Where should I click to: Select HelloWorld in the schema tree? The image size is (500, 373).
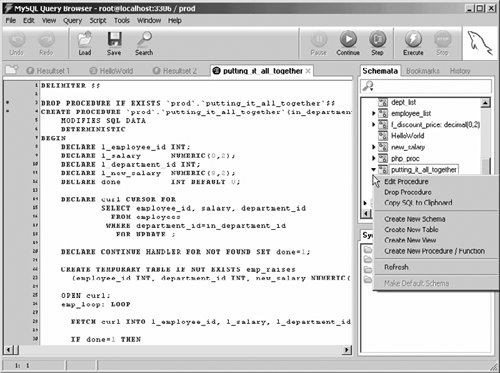click(407, 136)
